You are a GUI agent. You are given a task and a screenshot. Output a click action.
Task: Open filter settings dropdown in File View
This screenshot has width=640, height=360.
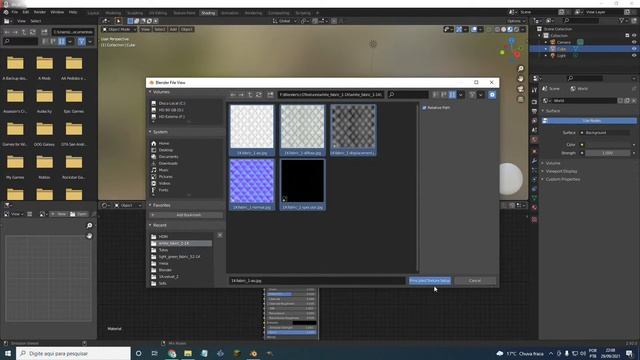tap(480, 95)
